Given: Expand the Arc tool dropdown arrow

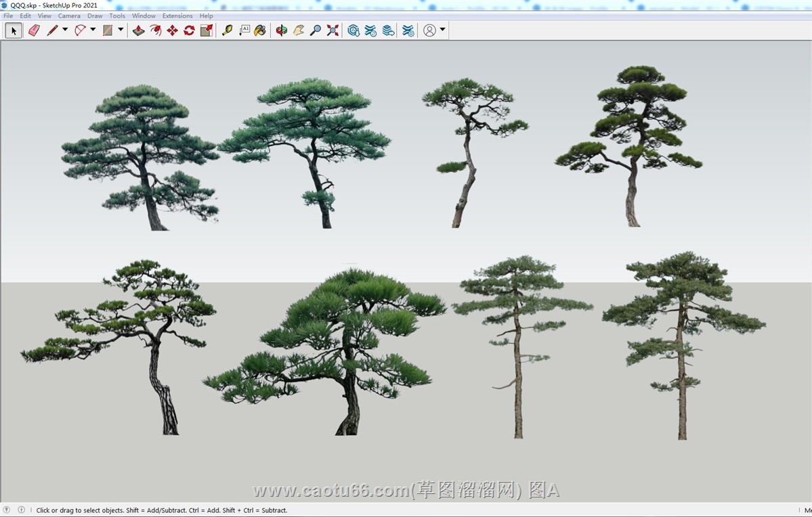Looking at the screenshot, I should click(93, 30).
